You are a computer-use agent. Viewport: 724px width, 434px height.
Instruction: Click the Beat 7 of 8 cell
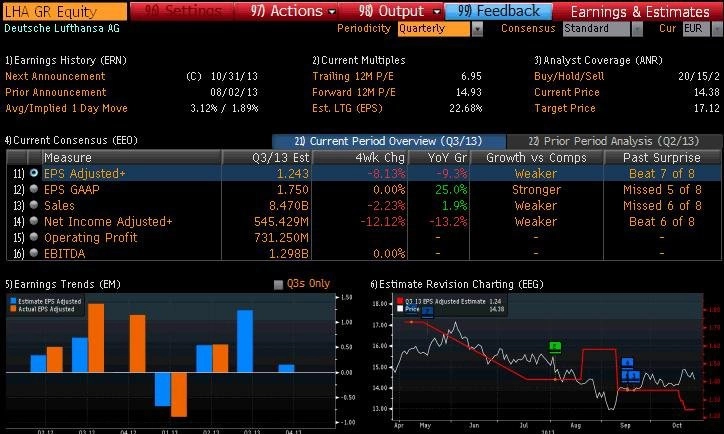(x=662, y=174)
